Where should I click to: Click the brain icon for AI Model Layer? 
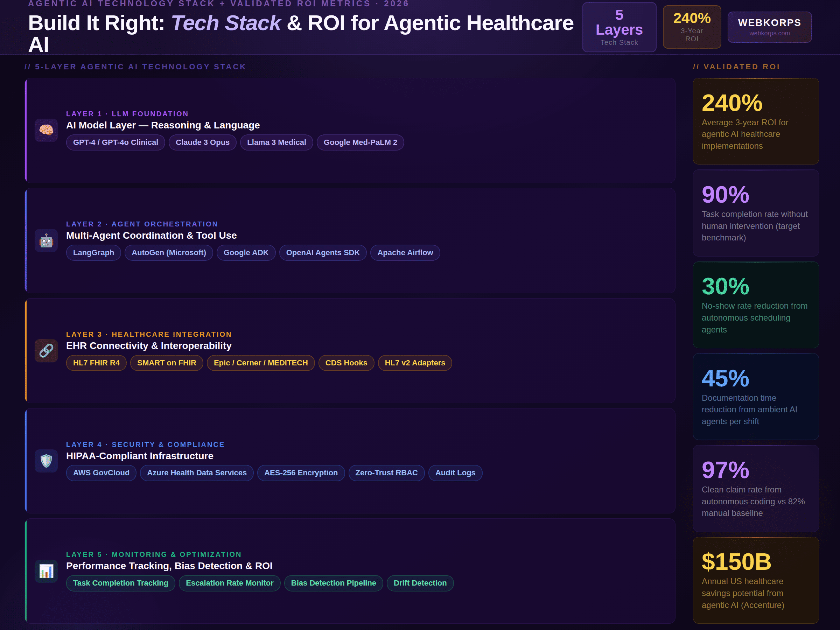pyautogui.click(x=46, y=130)
